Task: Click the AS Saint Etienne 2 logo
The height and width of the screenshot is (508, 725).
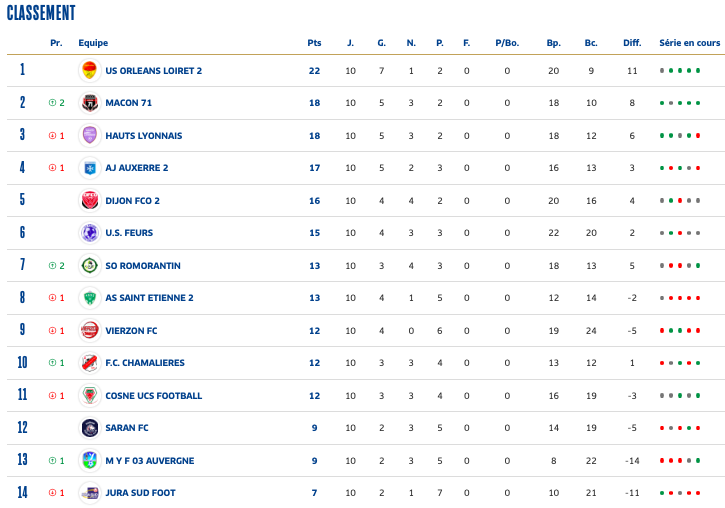Action: pyautogui.click(x=89, y=298)
